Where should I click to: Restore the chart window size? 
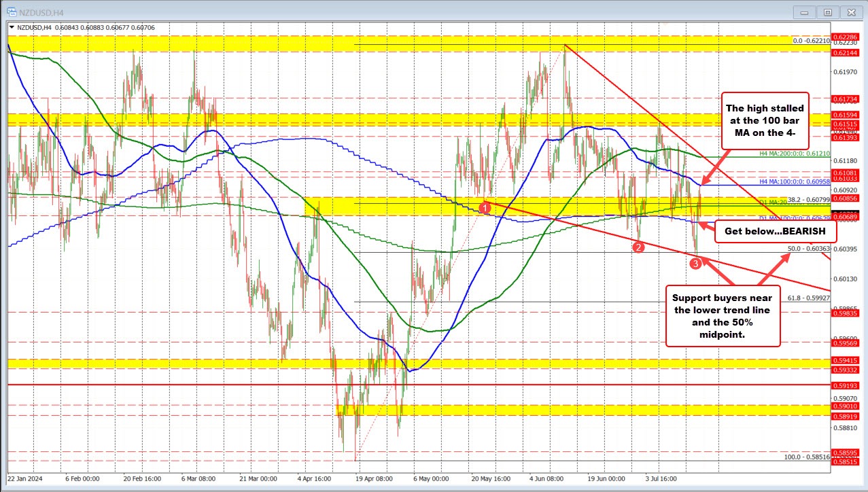click(828, 12)
